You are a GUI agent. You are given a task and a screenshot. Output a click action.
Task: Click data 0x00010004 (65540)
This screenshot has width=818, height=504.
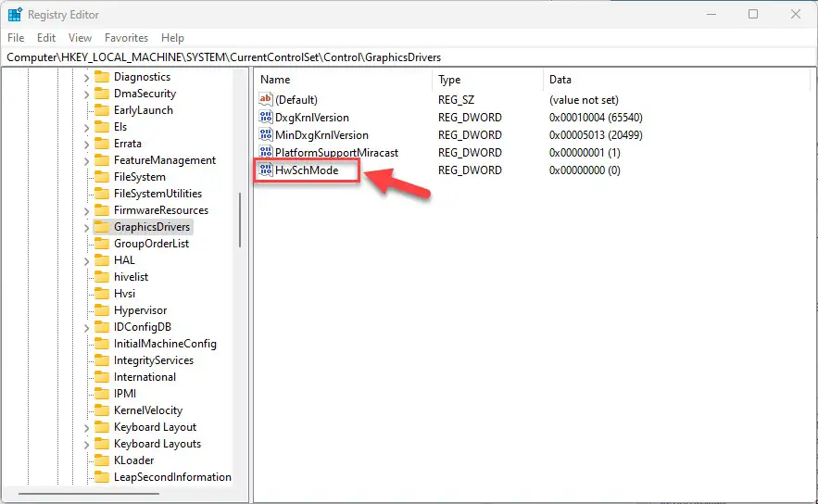pyautogui.click(x=596, y=118)
